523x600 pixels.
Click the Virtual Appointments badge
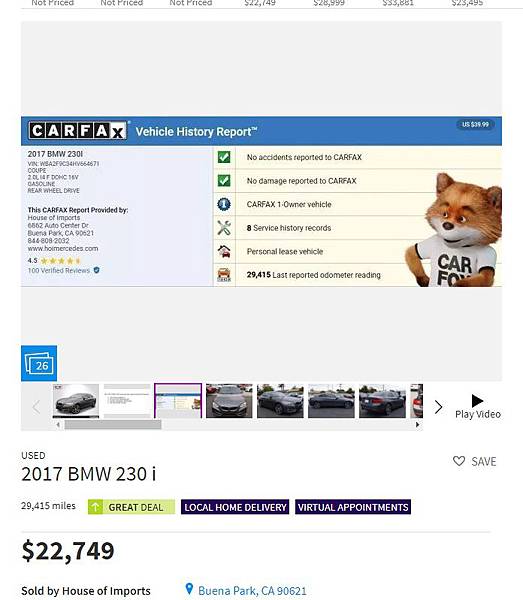(x=353, y=507)
